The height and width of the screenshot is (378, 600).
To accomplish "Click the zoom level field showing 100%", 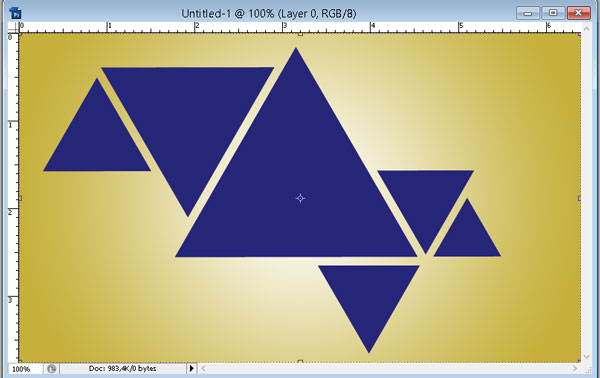I will point(25,369).
